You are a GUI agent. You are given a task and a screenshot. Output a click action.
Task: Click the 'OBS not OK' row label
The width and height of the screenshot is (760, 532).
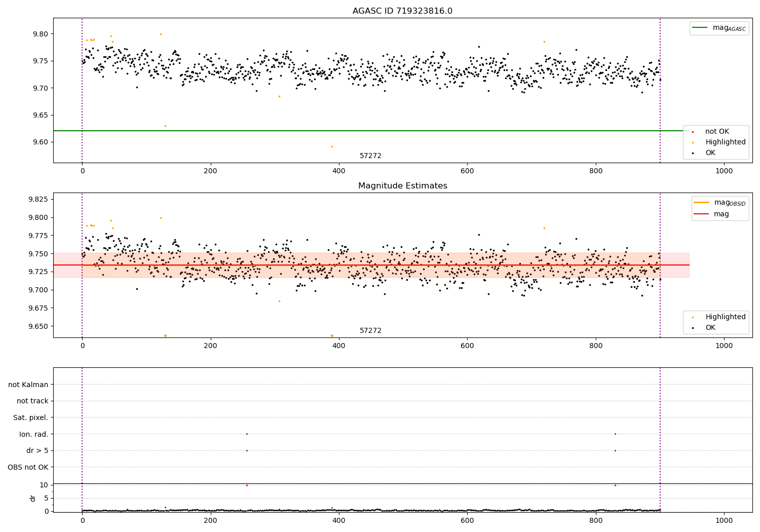point(28,467)
